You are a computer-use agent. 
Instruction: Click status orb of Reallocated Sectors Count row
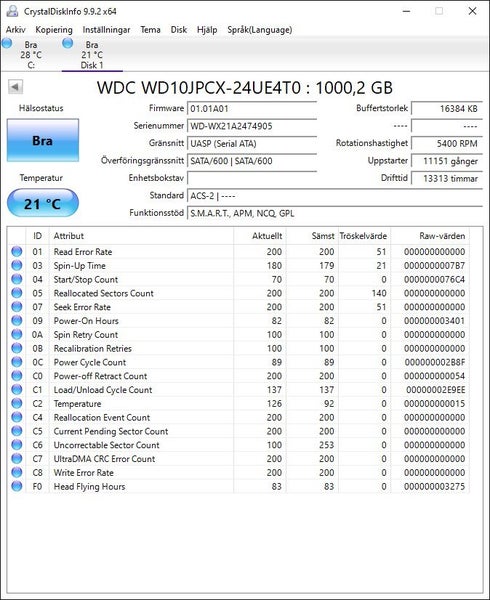coord(17,293)
